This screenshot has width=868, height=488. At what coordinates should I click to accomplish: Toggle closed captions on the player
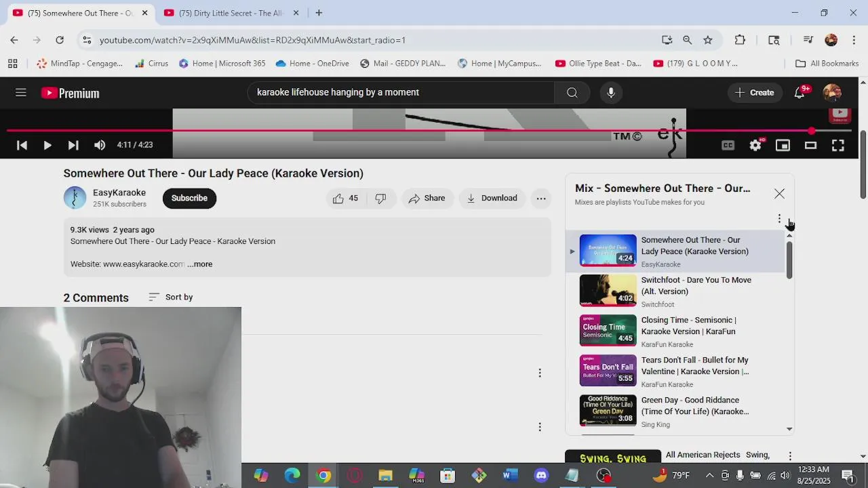(728, 145)
